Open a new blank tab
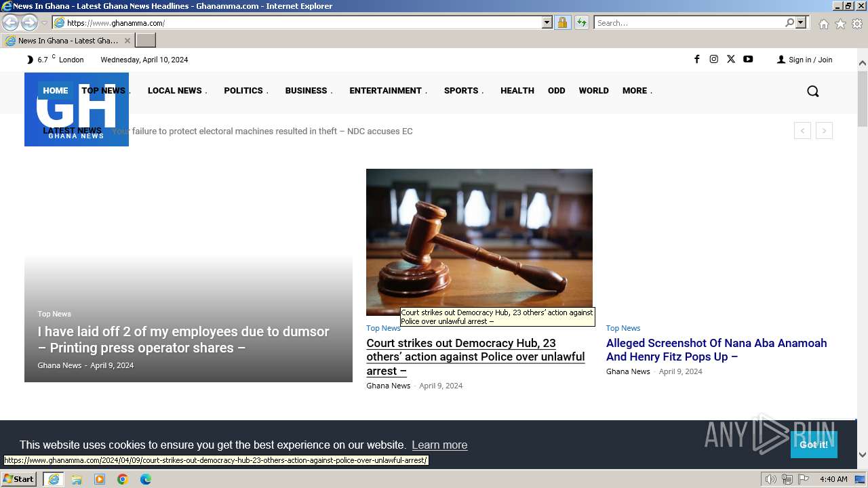The width and height of the screenshot is (868, 488). pos(146,41)
